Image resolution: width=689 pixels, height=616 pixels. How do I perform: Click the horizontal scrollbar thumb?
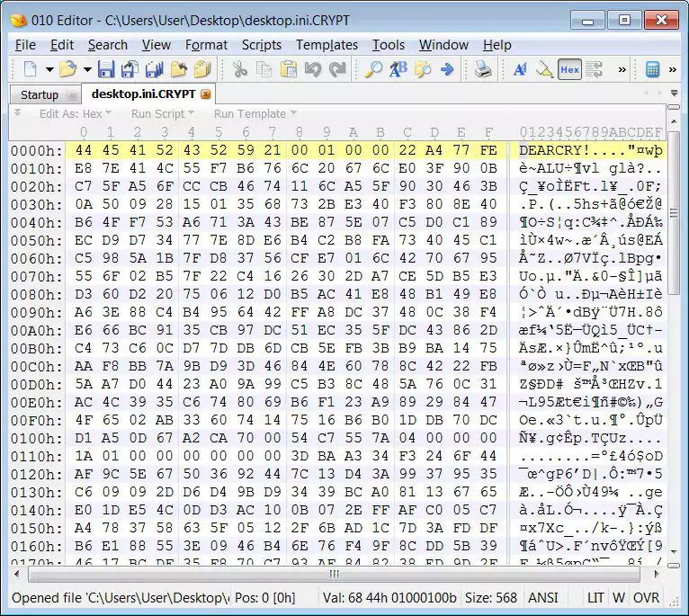click(x=334, y=574)
